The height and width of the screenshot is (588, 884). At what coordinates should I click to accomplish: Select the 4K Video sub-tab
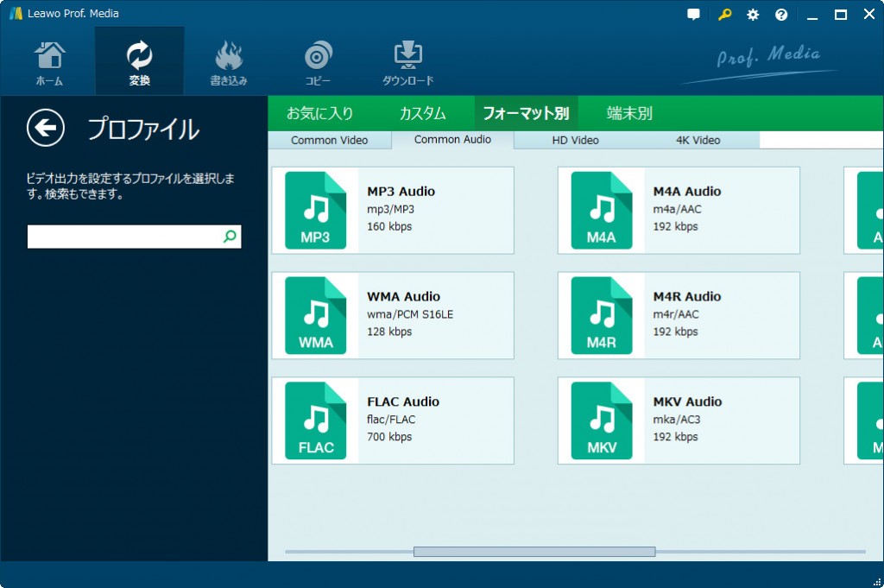pyautogui.click(x=697, y=141)
